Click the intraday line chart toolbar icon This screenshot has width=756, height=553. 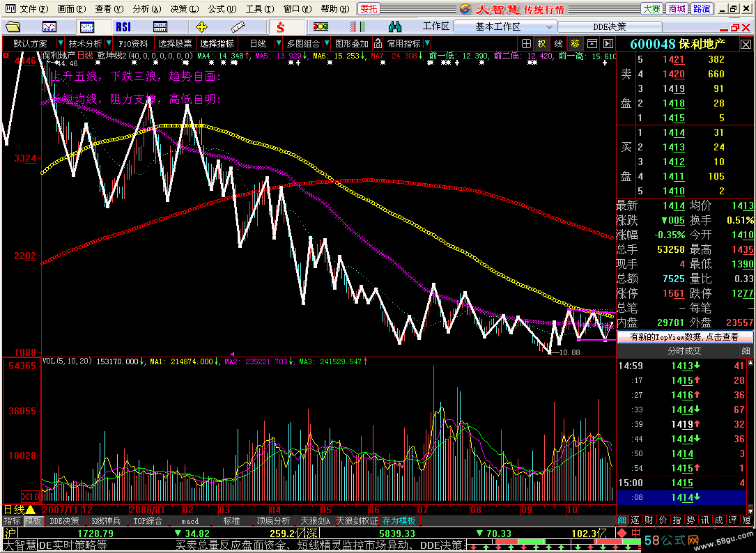[49, 26]
